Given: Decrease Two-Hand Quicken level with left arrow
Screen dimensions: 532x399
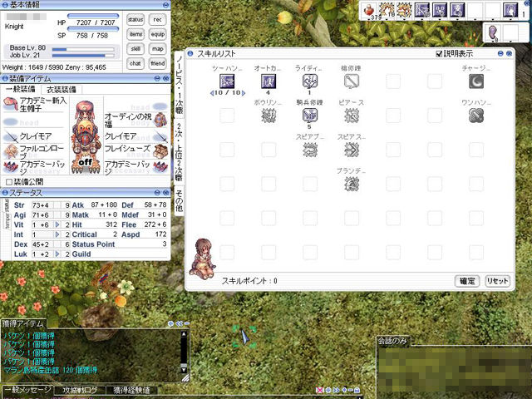Looking at the screenshot, I should [x=212, y=93].
